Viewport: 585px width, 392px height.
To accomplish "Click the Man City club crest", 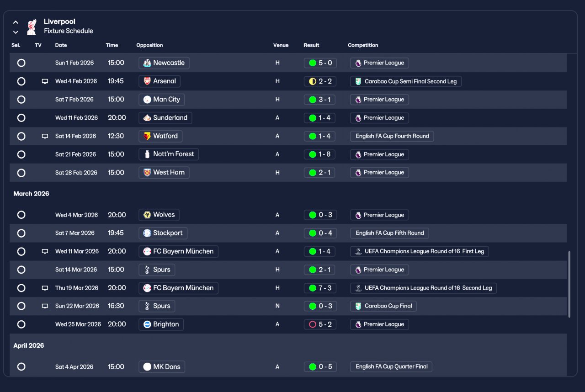I will coord(147,100).
